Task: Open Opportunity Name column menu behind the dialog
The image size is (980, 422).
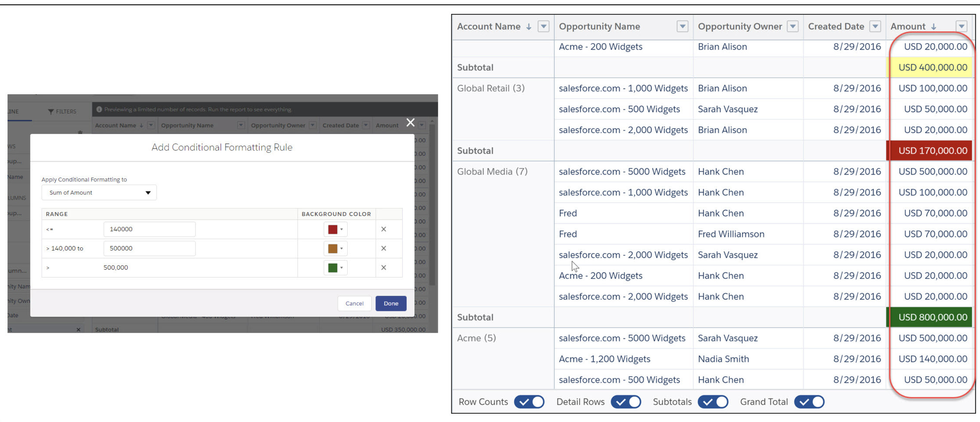Action: click(x=241, y=125)
